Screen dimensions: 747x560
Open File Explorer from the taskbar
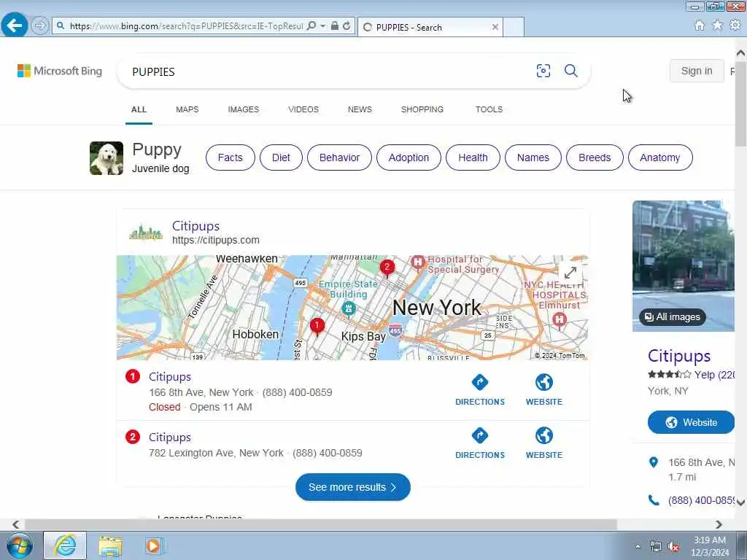[x=111, y=546]
